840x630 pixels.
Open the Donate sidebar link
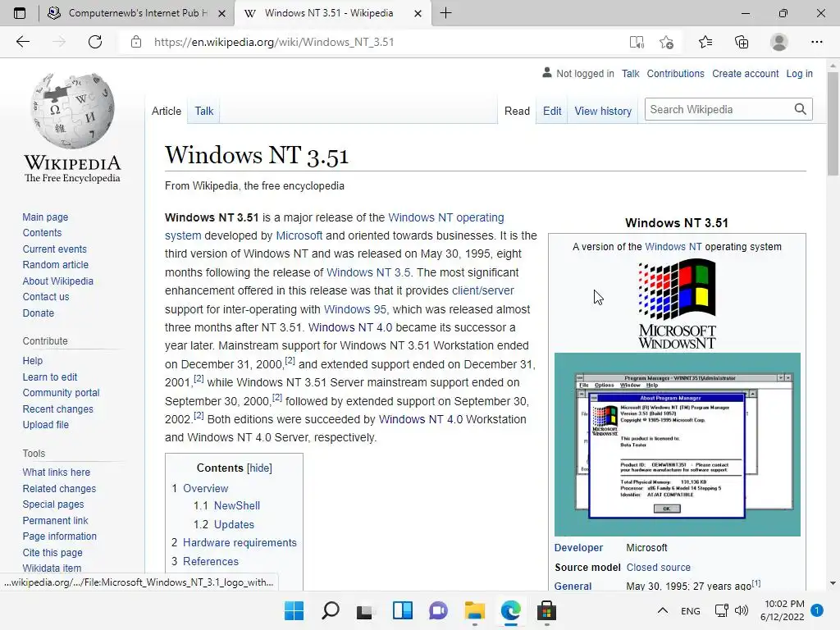(38, 313)
